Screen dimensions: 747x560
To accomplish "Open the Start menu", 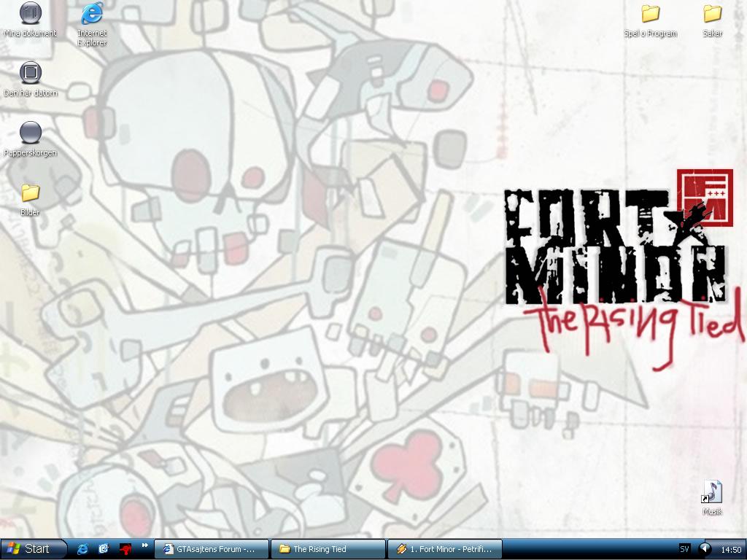I will (32, 549).
